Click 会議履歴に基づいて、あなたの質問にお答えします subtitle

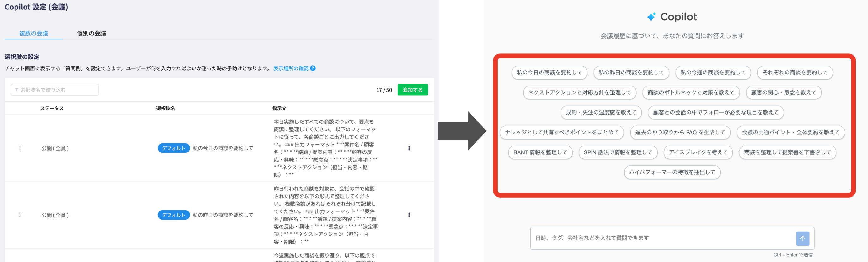tap(672, 36)
